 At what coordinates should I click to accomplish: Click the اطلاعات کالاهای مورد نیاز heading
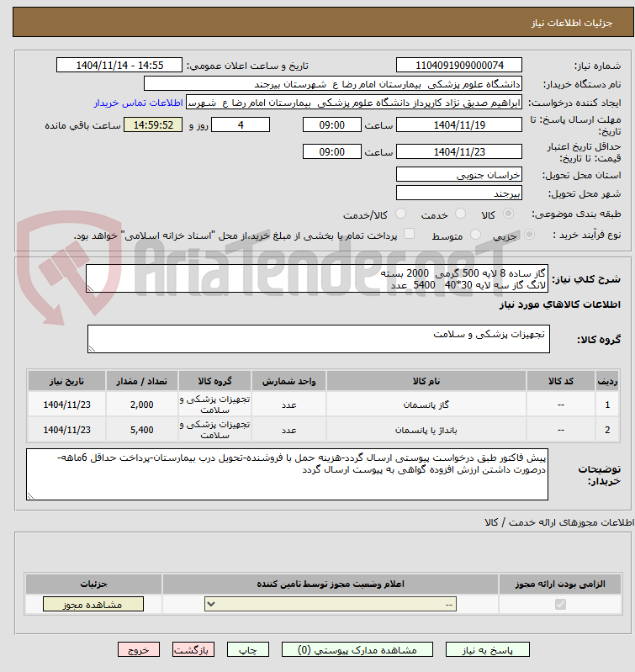coord(559,304)
